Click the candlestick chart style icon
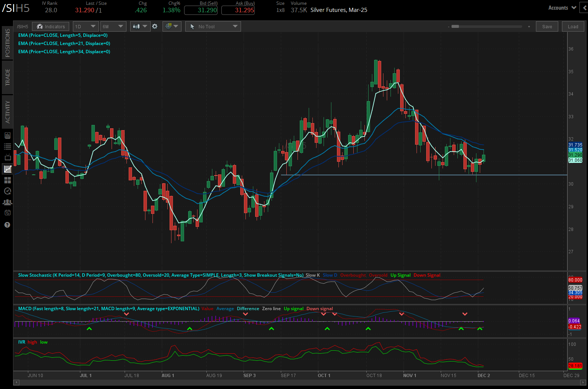 (x=136, y=26)
